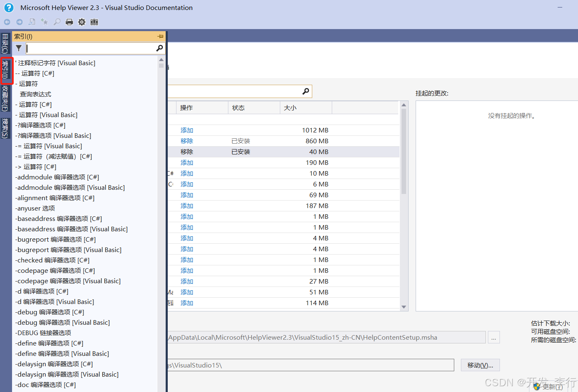Select index entry "-codepage 编译器选项 [Visual Basic]"
578x392 pixels.
pos(68,281)
